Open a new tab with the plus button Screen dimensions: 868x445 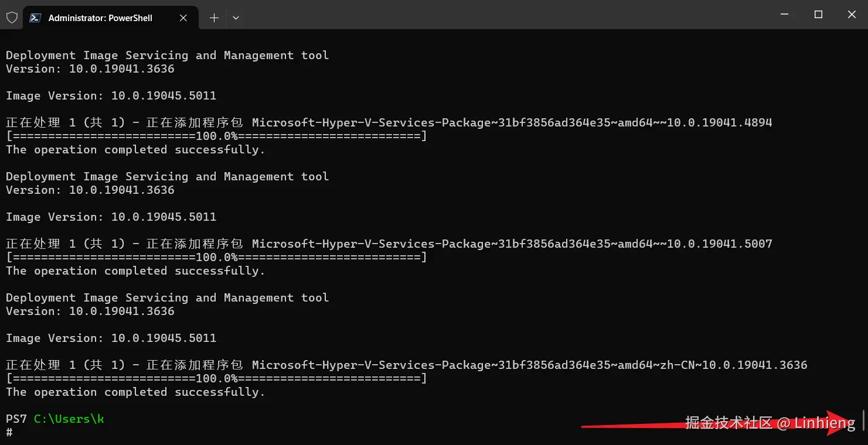(x=214, y=18)
